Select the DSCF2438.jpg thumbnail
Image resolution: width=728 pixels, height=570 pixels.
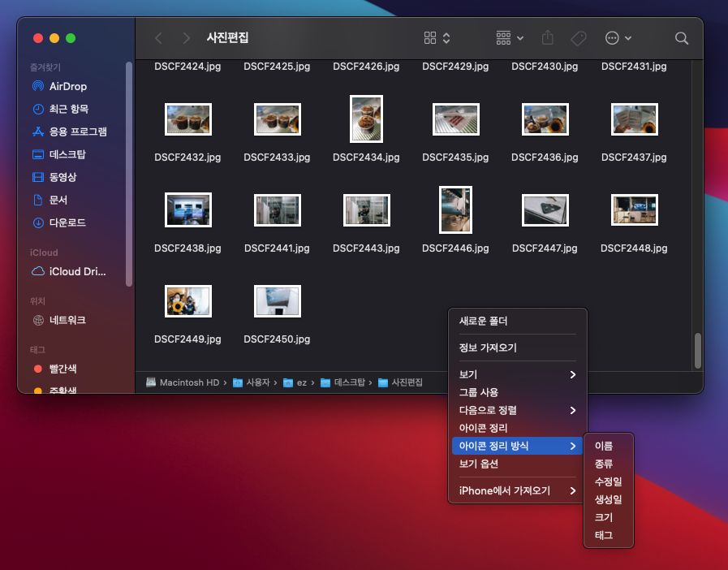[188, 210]
